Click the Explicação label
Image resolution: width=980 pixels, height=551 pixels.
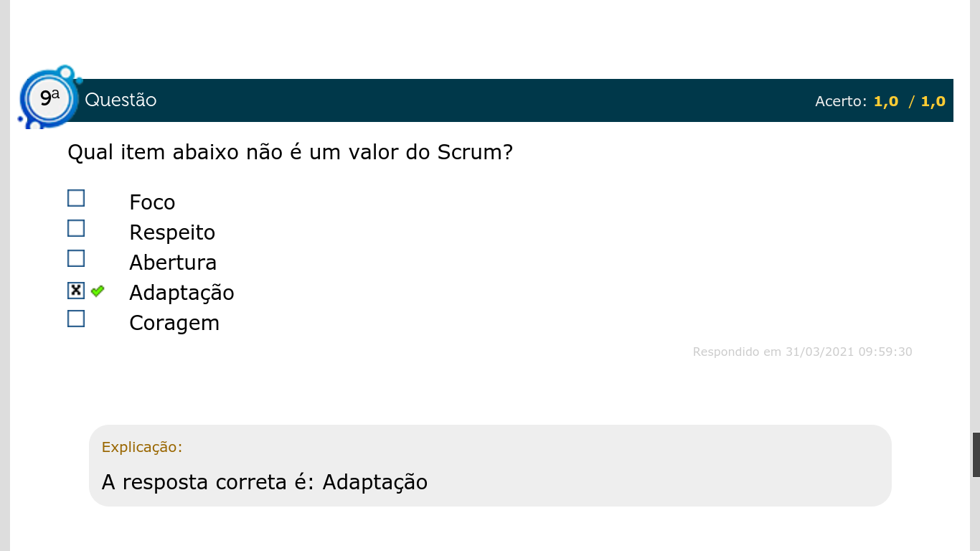pyautogui.click(x=142, y=447)
